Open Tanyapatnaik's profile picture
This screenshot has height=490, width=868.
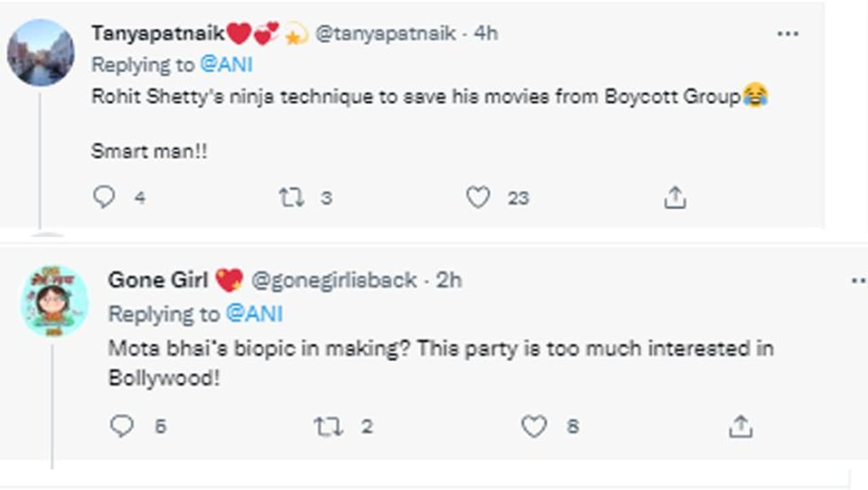41,53
